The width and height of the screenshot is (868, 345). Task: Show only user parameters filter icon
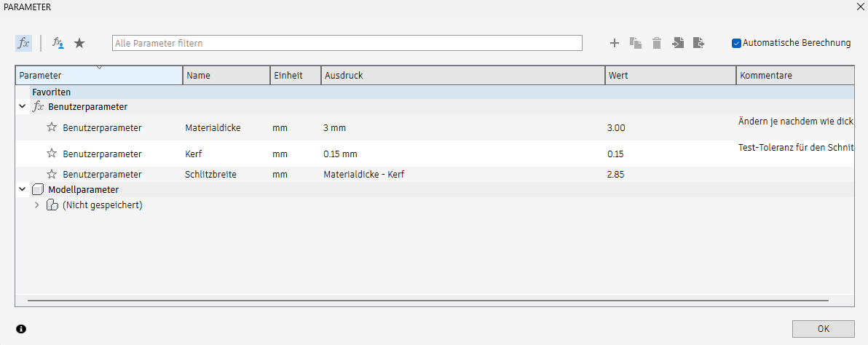pos(58,43)
